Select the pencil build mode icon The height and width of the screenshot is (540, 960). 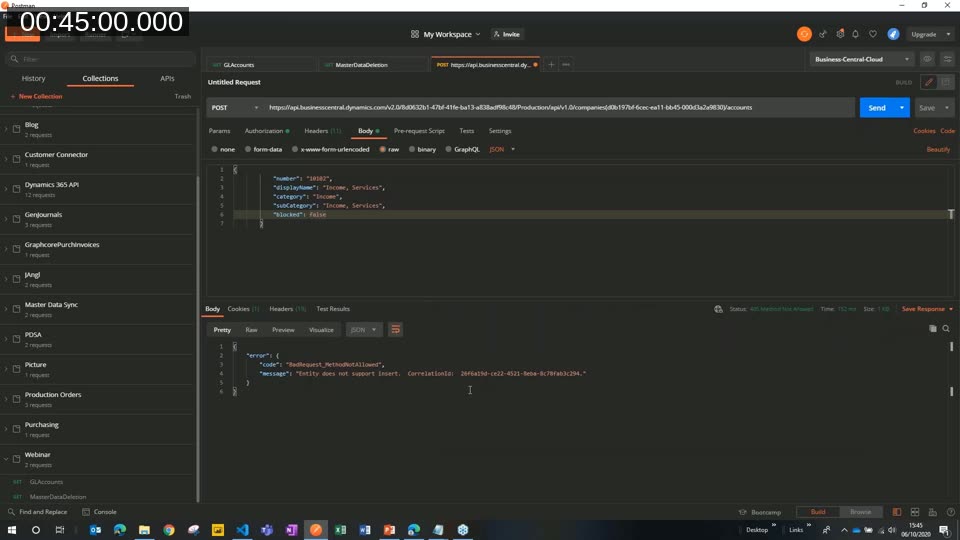929,82
